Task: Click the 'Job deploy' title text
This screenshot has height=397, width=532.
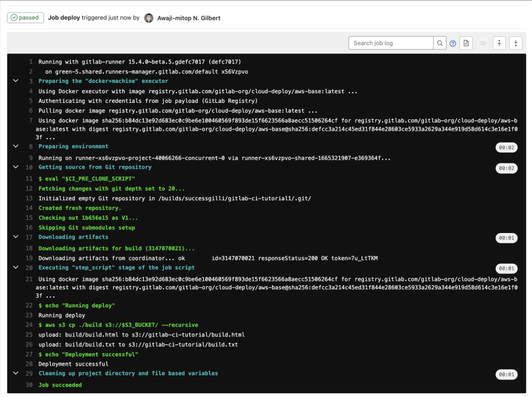Action: (x=64, y=18)
